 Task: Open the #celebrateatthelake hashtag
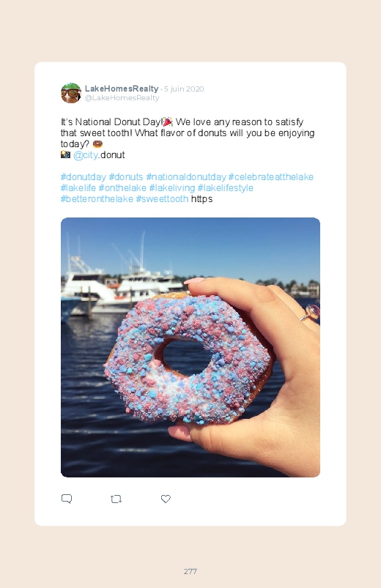[x=270, y=177]
